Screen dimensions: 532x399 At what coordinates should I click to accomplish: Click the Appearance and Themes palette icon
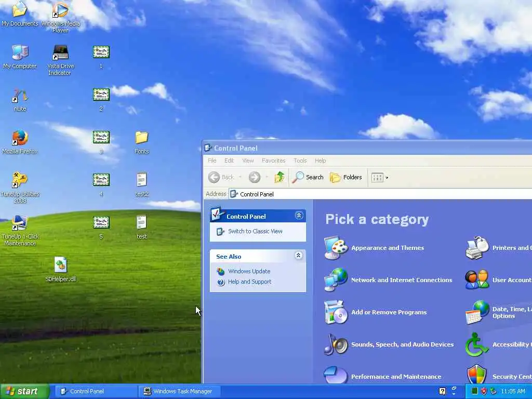click(336, 248)
